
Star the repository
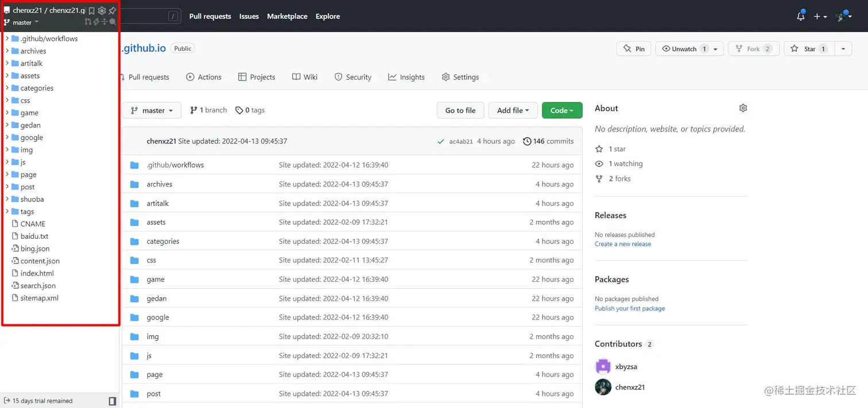pos(809,49)
